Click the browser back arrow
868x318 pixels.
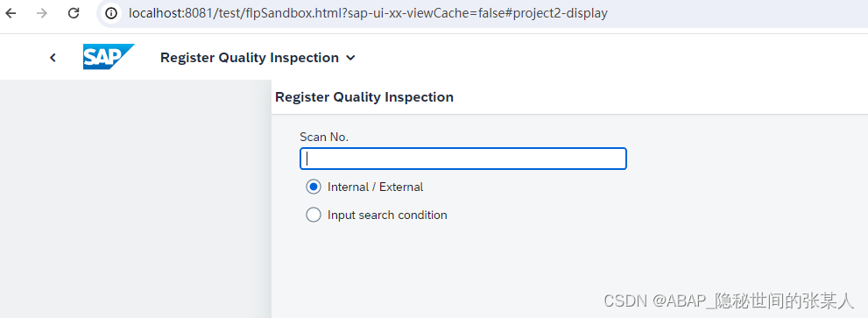[11, 13]
